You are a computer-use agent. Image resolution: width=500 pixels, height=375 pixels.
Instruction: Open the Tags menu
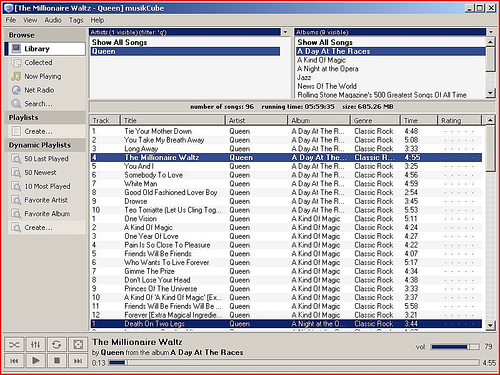click(x=76, y=20)
